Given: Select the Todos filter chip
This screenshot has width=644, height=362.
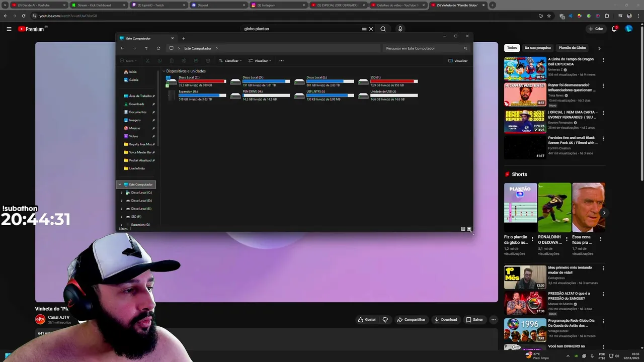Looking at the screenshot, I should (512, 48).
